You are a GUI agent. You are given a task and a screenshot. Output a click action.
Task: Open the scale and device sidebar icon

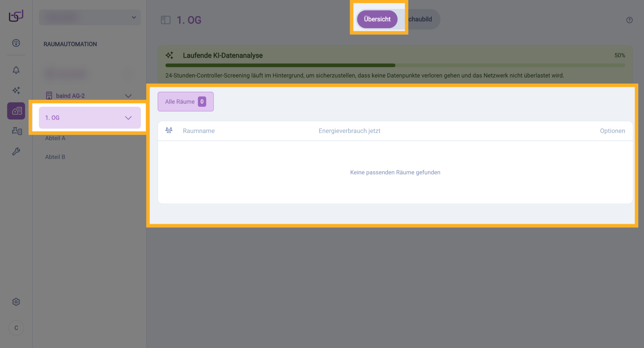[x=17, y=131]
